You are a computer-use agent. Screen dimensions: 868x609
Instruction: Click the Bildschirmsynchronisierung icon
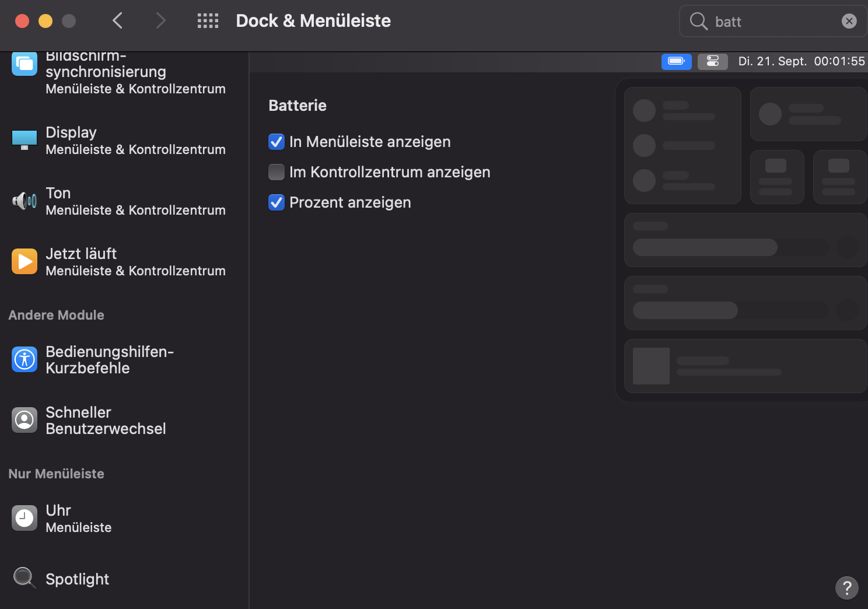pyautogui.click(x=24, y=64)
